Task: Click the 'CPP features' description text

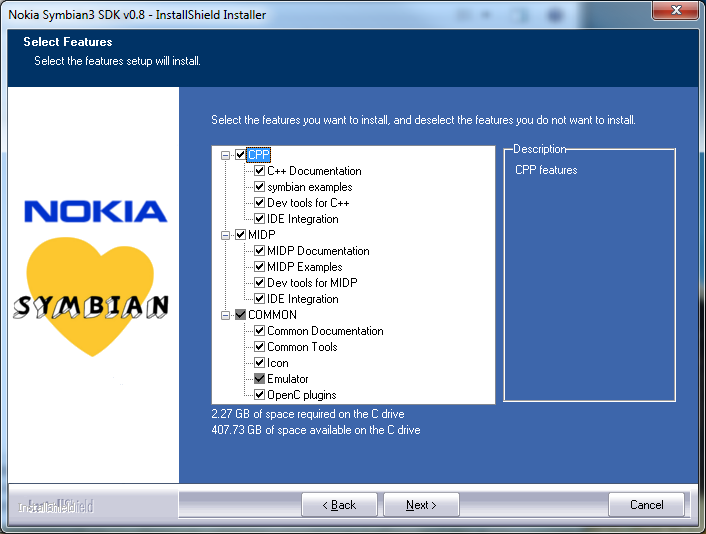Action: [x=546, y=170]
